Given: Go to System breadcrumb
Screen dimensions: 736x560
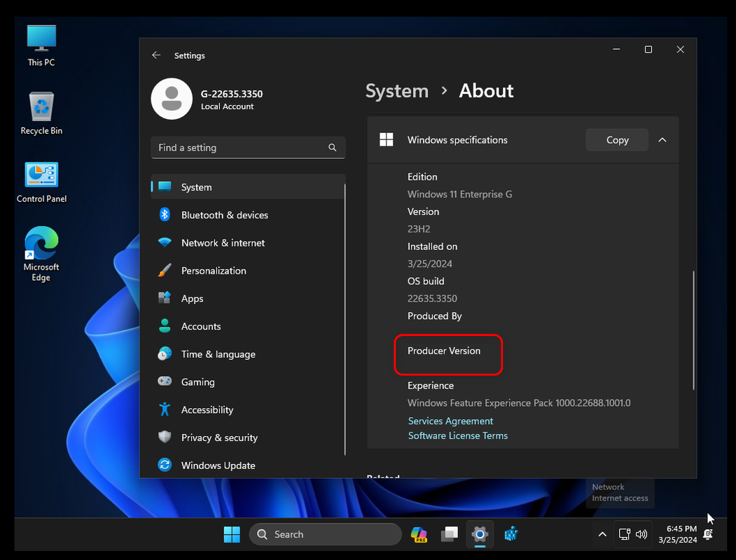Looking at the screenshot, I should click(396, 91).
